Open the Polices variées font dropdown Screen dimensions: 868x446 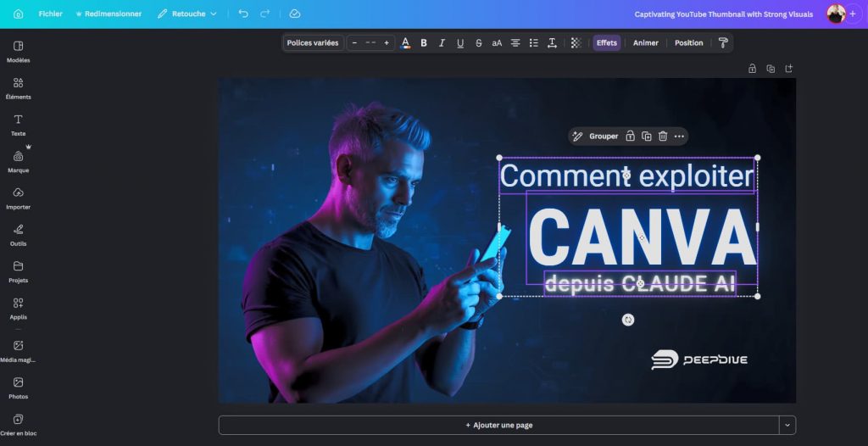click(313, 43)
